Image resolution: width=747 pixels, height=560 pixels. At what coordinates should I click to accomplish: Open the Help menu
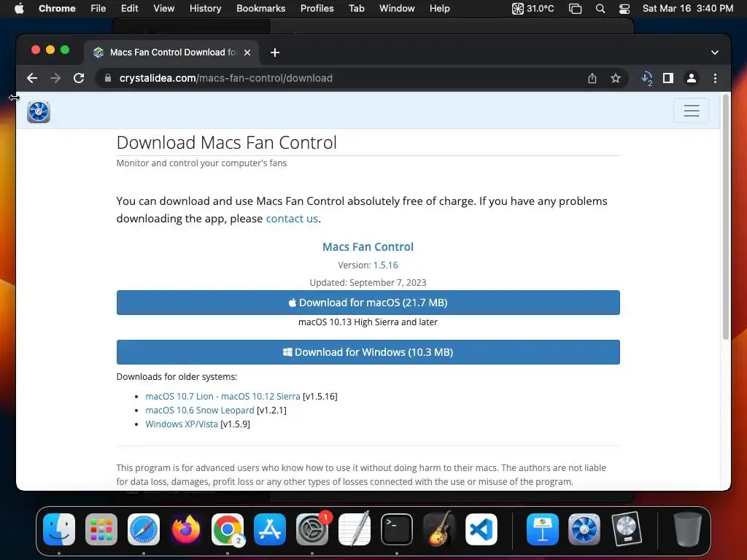(x=439, y=9)
